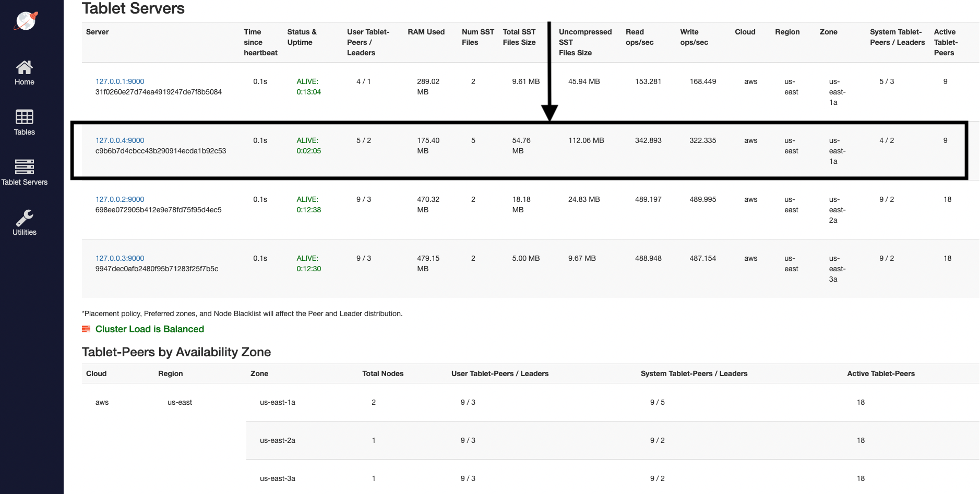980x494 pixels.
Task: Click the uptime value of 127.0.0.3:9000
Action: coord(309,269)
